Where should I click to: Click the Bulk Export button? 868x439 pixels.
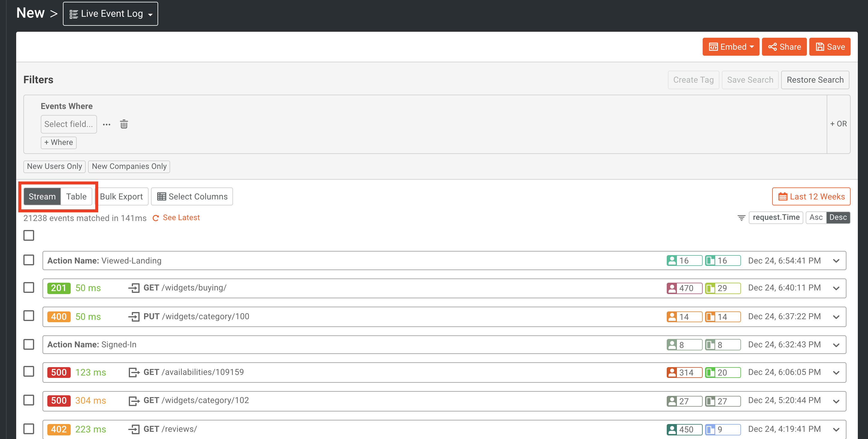pyautogui.click(x=121, y=196)
